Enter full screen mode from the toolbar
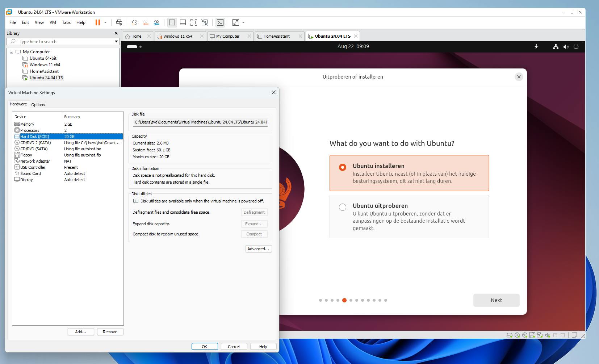599x364 pixels. click(194, 22)
